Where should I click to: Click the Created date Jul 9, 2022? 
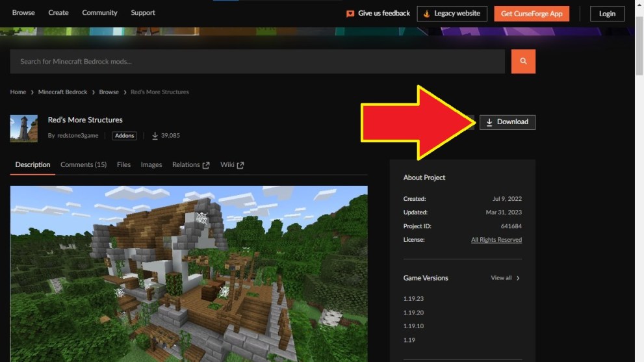tap(508, 199)
